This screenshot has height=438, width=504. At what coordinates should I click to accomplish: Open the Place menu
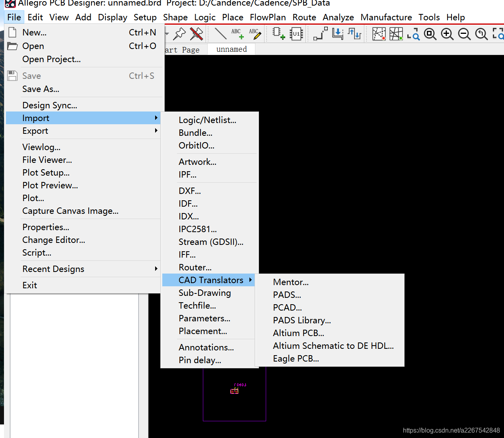(233, 17)
